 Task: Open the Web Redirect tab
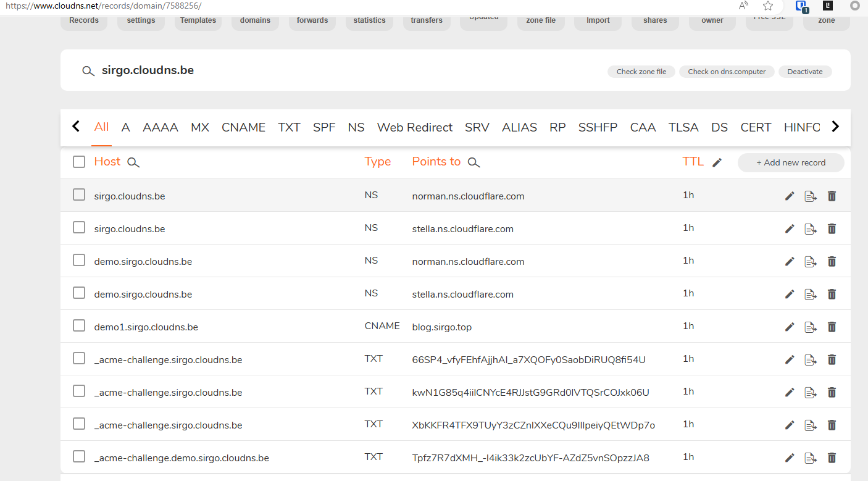414,127
